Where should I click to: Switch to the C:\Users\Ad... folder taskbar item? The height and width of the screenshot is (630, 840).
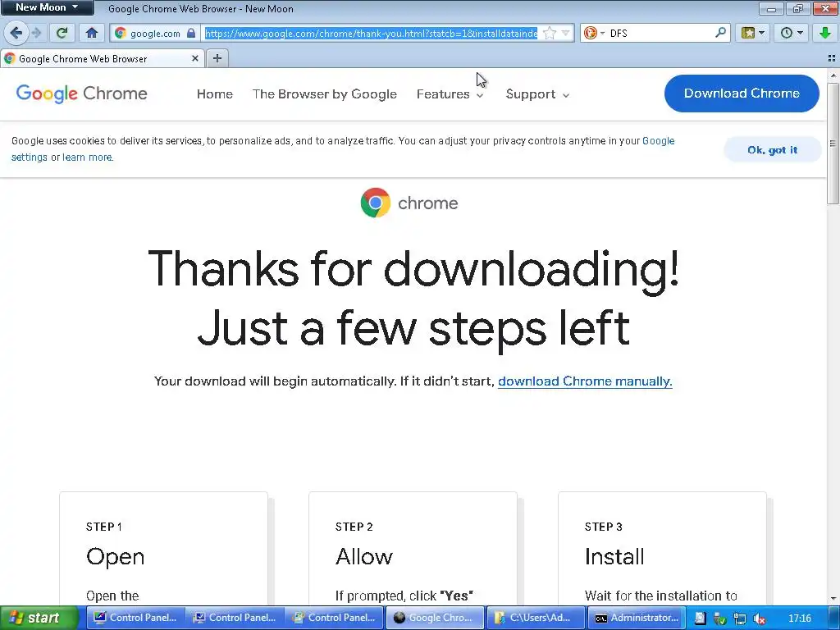point(535,618)
